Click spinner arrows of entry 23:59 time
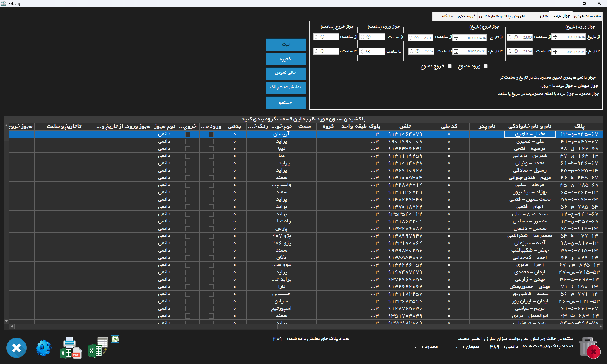Image resolution: width=607 pixels, height=364 pixels. pyautogui.click(x=510, y=51)
